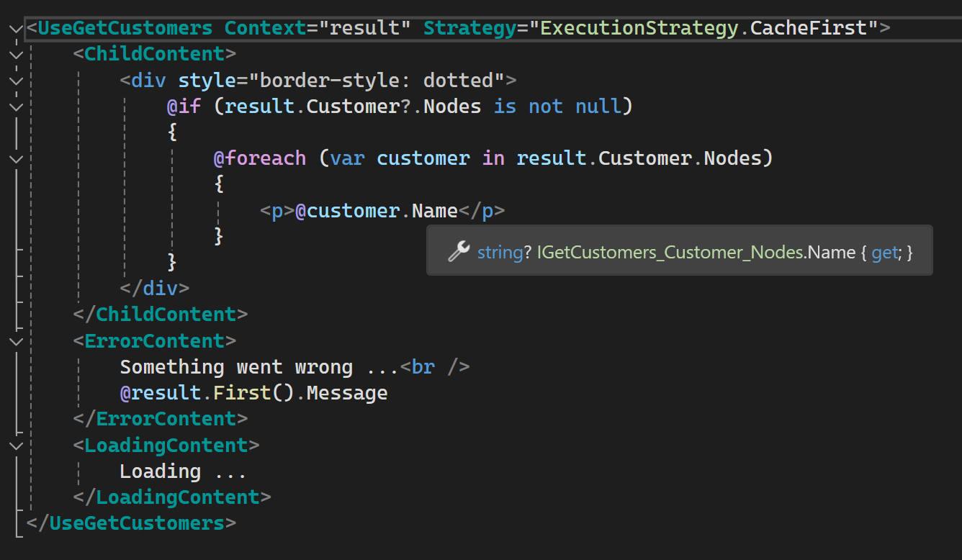Collapse the @foreach loop block
962x560 pixels.
pyautogui.click(x=17, y=160)
